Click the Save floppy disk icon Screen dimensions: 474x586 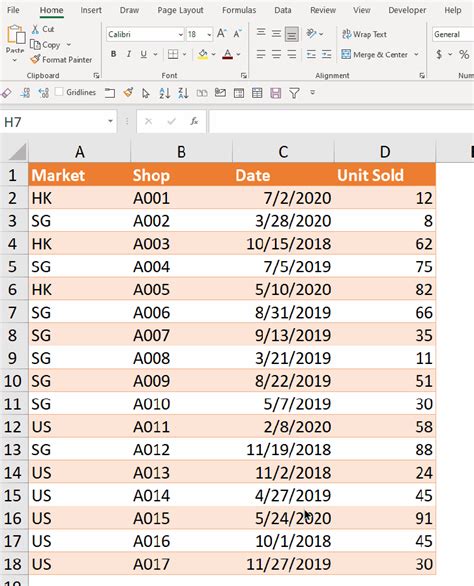(276, 93)
